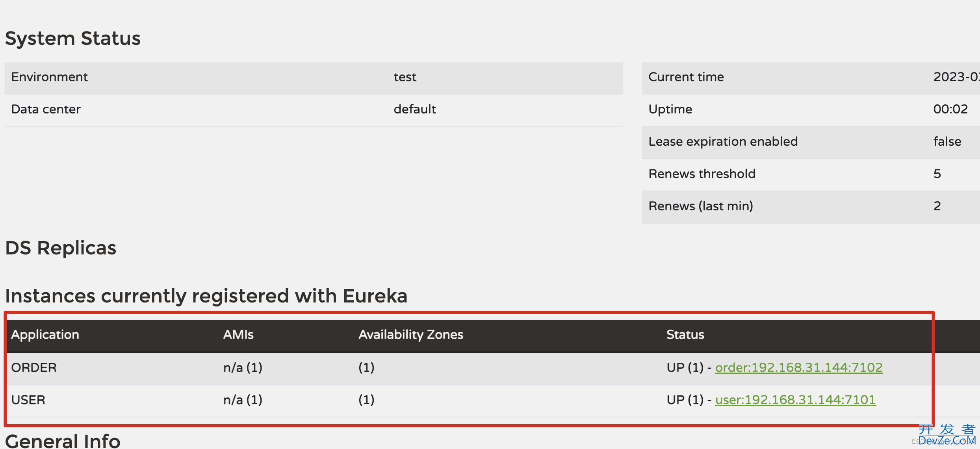Click the DevZe.CoM watermark logo
980x449 pixels.
[x=947, y=435]
